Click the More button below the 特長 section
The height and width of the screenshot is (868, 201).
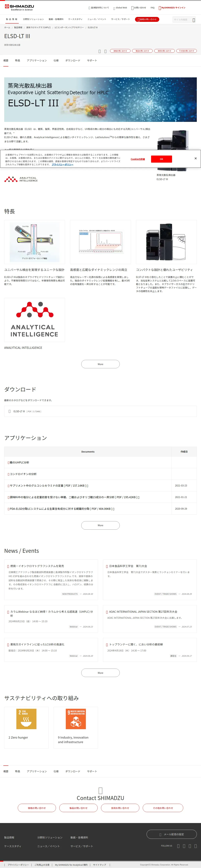pos(100,364)
